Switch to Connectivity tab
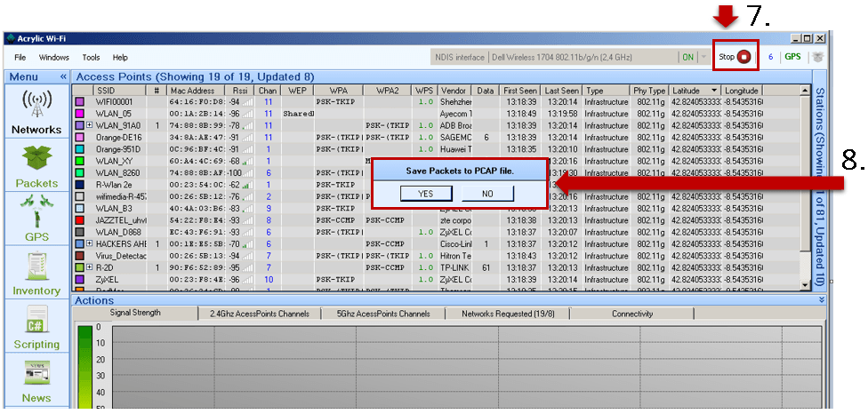The image size is (868, 414). (x=632, y=314)
